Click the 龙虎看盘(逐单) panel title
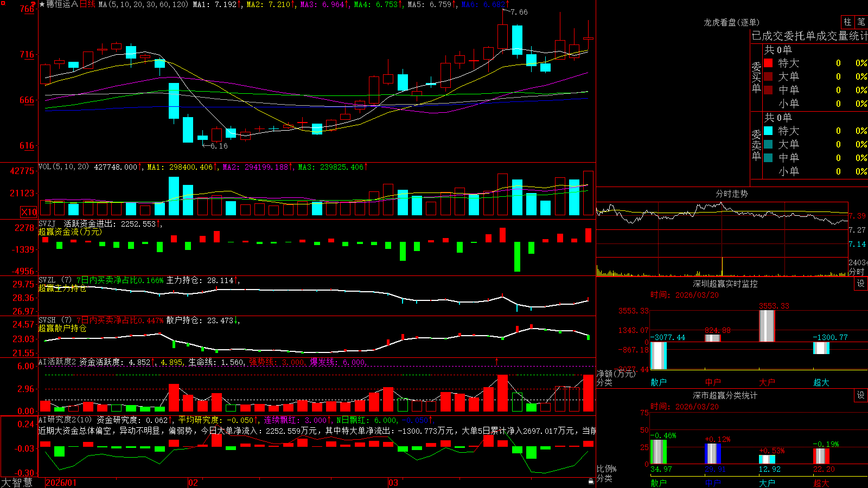868x488 pixels. pyautogui.click(x=731, y=22)
